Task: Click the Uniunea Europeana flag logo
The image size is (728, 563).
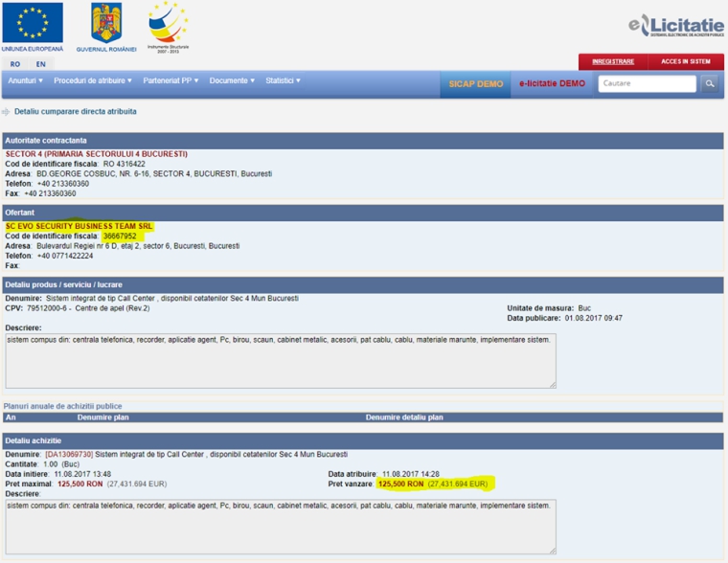Action: click(x=33, y=27)
